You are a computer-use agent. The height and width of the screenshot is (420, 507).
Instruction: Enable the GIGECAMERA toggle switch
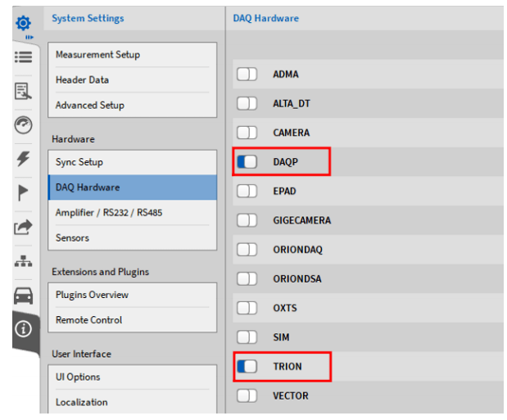point(247,220)
